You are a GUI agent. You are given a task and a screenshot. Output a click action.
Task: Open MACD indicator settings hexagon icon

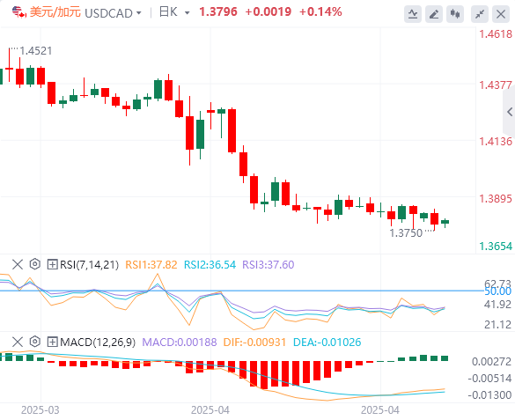35,342
